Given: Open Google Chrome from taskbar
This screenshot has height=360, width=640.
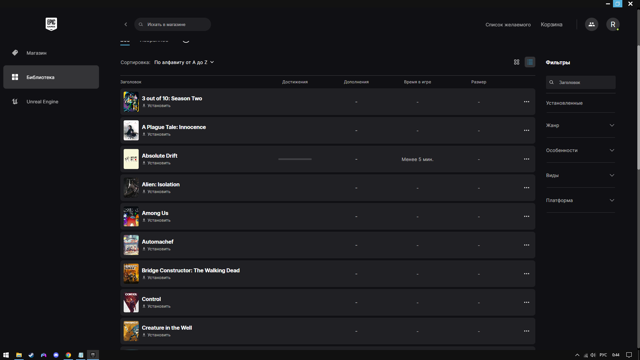Looking at the screenshot, I should pos(68,355).
